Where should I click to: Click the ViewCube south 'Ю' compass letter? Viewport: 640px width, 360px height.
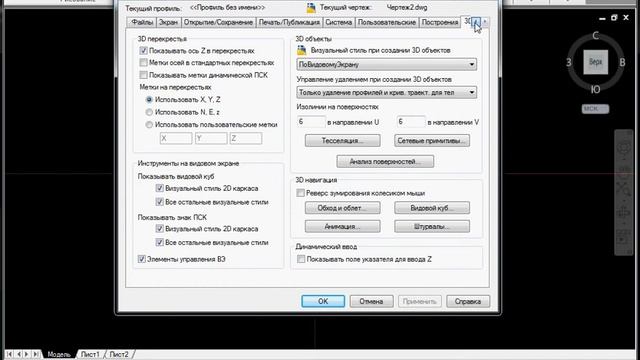[x=596, y=89]
